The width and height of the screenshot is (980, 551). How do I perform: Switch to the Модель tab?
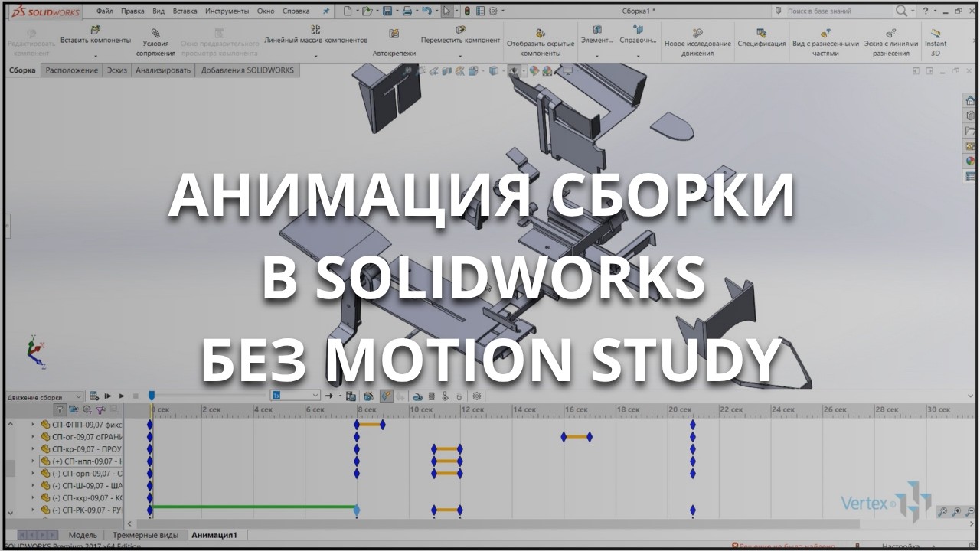point(83,535)
